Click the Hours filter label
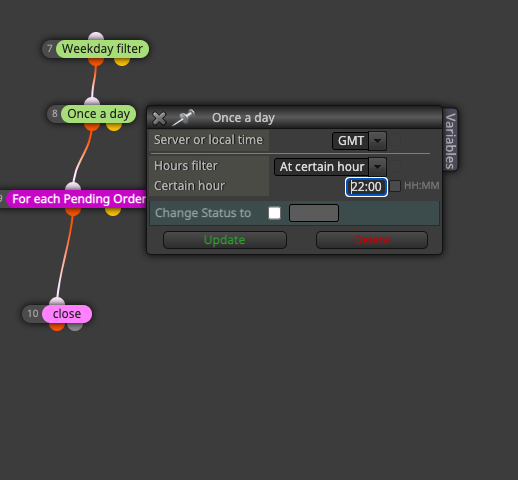 pyautogui.click(x=186, y=166)
